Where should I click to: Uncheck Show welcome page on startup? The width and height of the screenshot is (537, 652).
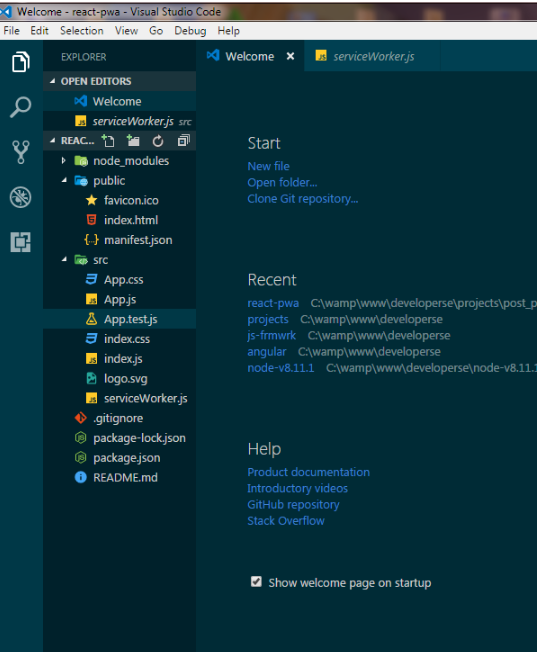(256, 581)
